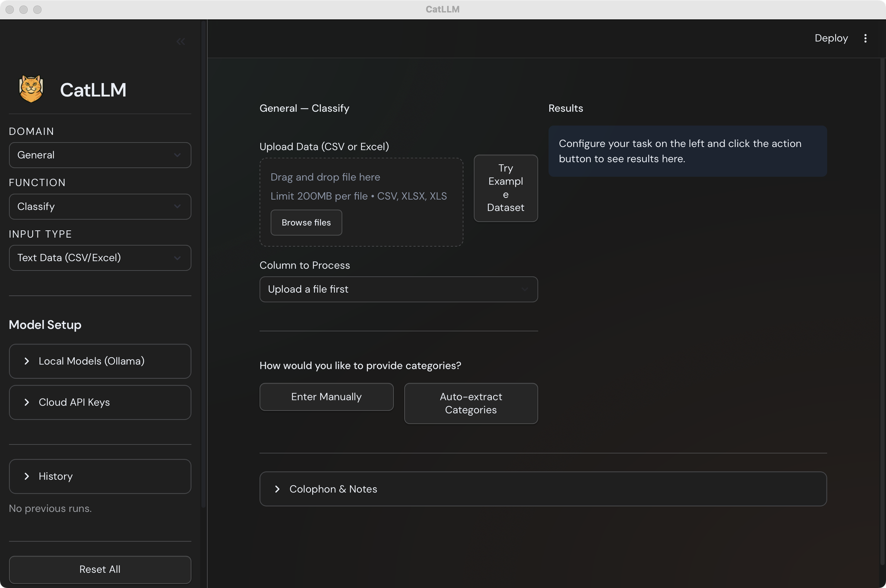Click the main content vertical scrollbar
The height and width of the screenshot is (588, 886).
[x=882, y=312]
